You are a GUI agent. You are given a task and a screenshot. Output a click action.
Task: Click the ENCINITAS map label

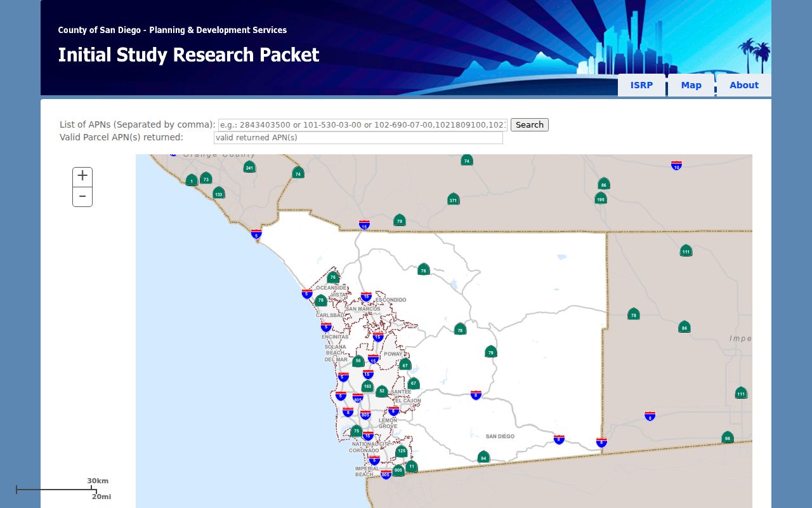334,337
